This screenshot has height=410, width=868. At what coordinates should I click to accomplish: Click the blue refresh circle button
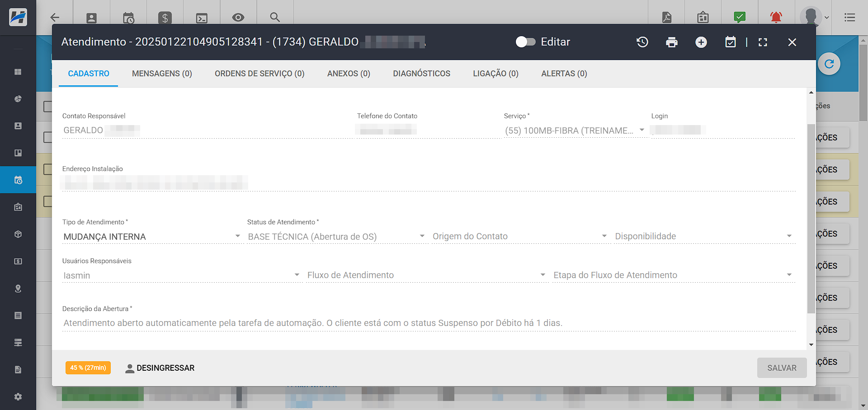pos(829,64)
